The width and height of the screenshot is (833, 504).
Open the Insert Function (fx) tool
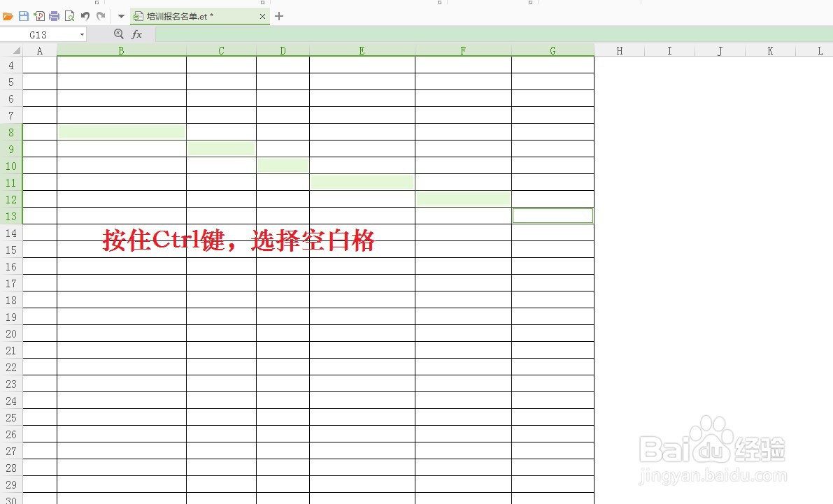point(137,34)
